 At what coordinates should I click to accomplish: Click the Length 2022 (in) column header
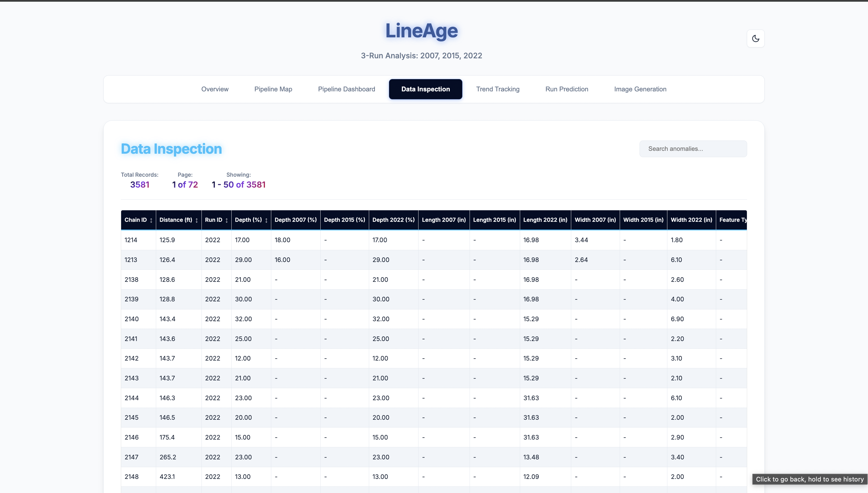(545, 220)
